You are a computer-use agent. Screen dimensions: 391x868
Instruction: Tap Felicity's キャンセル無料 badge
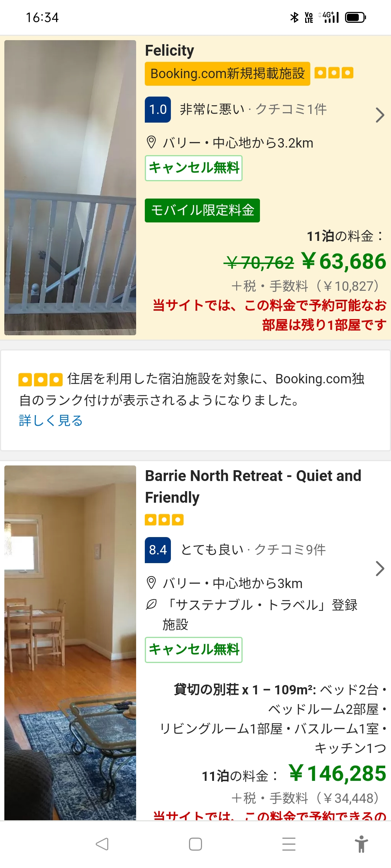pyautogui.click(x=193, y=168)
